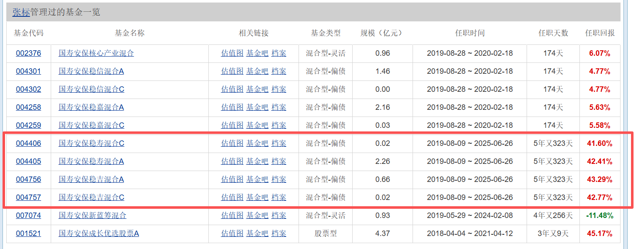Open 估值图 for 国寿安保稳信混合A
Image resolution: width=644 pixels, height=249 pixels.
click(232, 71)
